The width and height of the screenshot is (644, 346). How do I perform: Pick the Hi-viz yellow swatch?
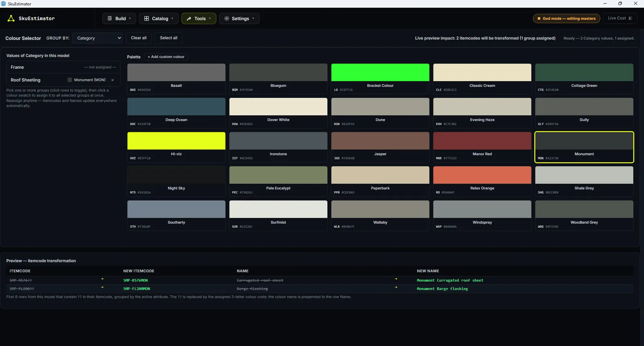(x=176, y=147)
